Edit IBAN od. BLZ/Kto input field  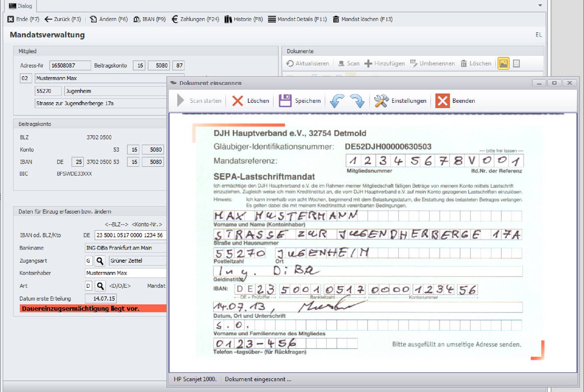click(131, 235)
